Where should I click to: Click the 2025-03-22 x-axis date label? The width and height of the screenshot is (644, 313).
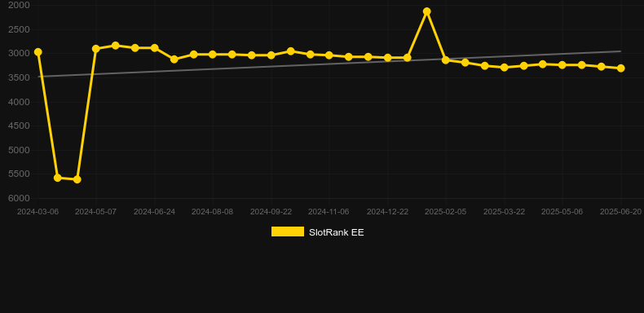pos(504,212)
